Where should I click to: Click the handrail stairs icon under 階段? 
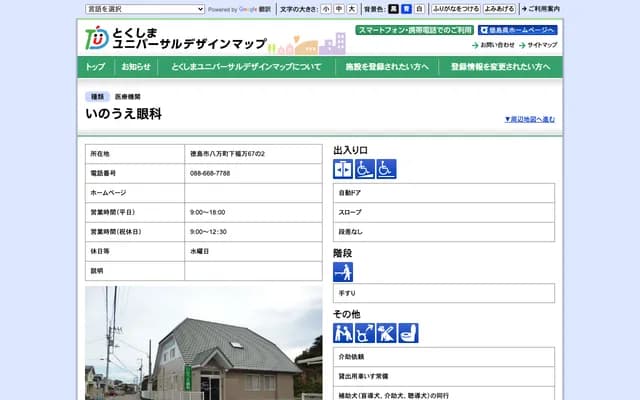[x=343, y=272]
